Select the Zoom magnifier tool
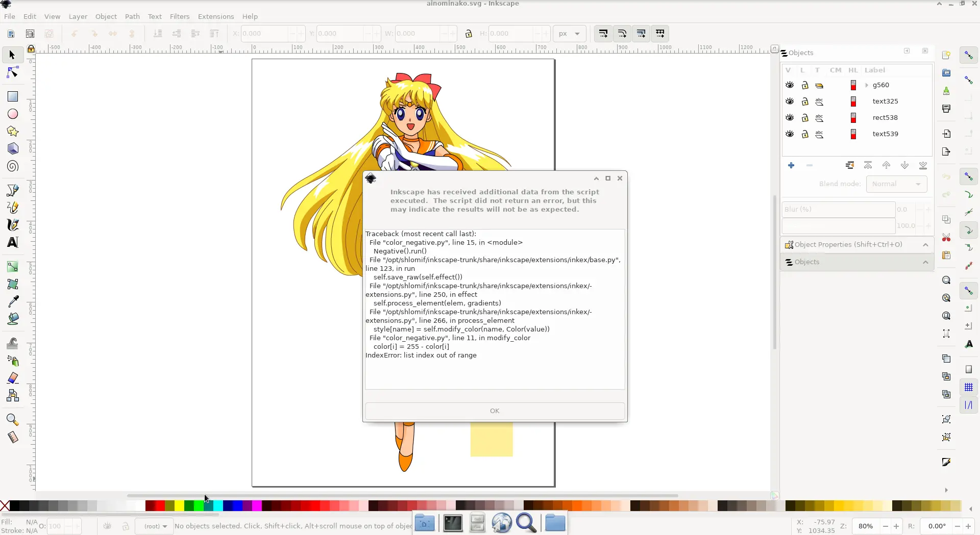 tap(12, 420)
